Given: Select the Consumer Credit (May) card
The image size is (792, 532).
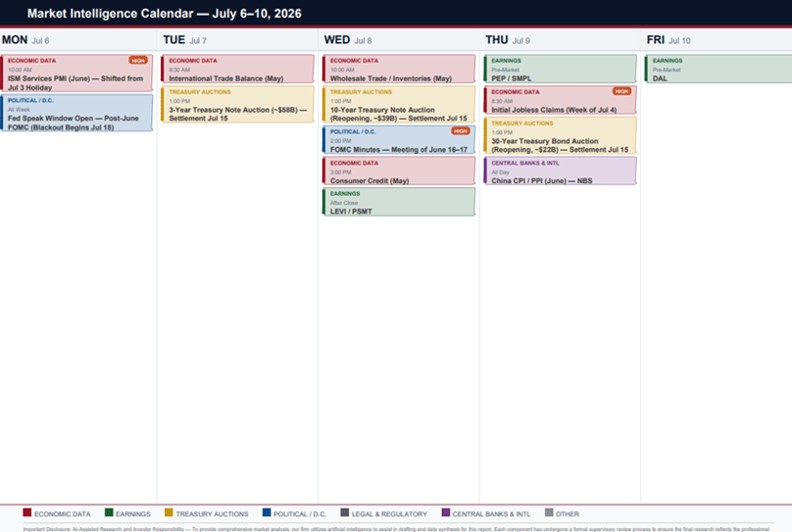Looking at the screenshot, I should [x=399, y=170].
